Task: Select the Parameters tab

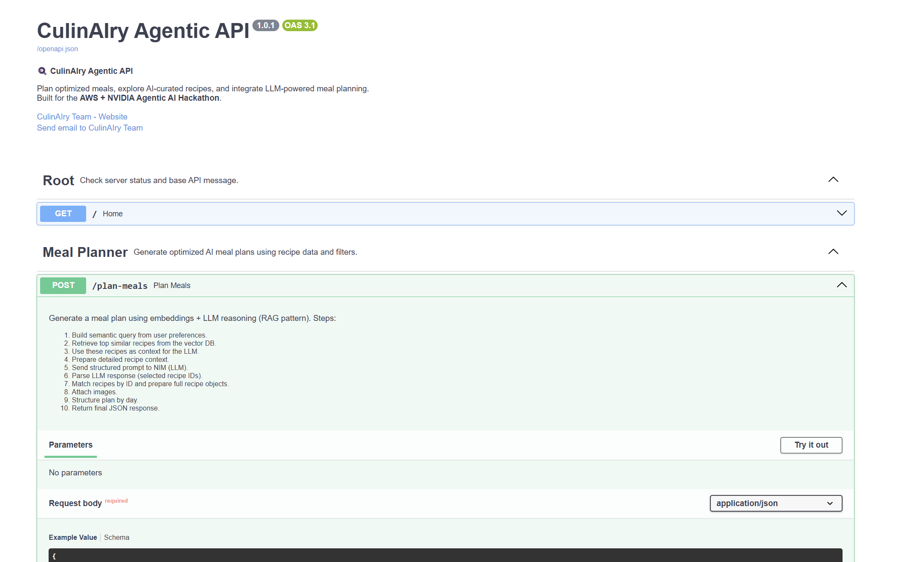Action: [70, 445]
